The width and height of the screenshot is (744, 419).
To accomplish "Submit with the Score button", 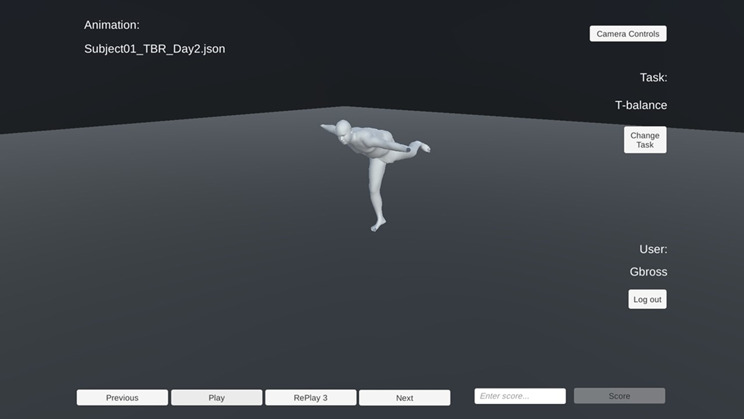I will pyautogui.click(x=619, y=396).
